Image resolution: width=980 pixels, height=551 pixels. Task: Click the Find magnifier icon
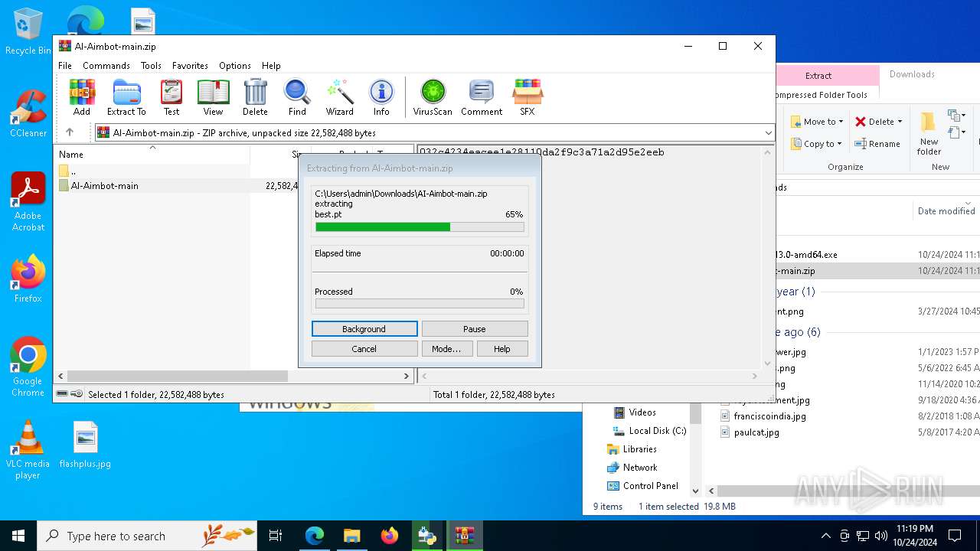tap(297, 97)
